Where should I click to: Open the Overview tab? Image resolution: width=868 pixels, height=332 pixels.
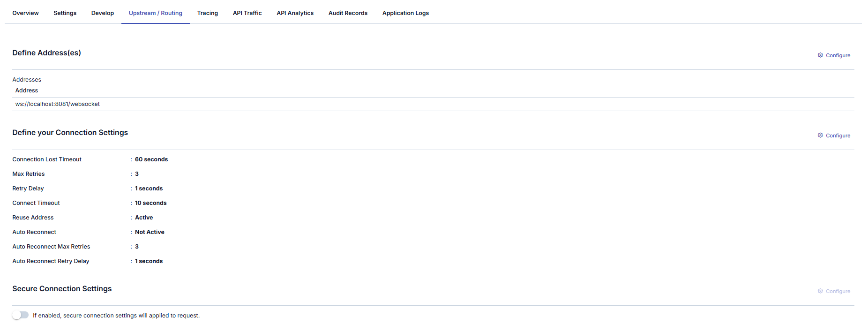[25, 13]
